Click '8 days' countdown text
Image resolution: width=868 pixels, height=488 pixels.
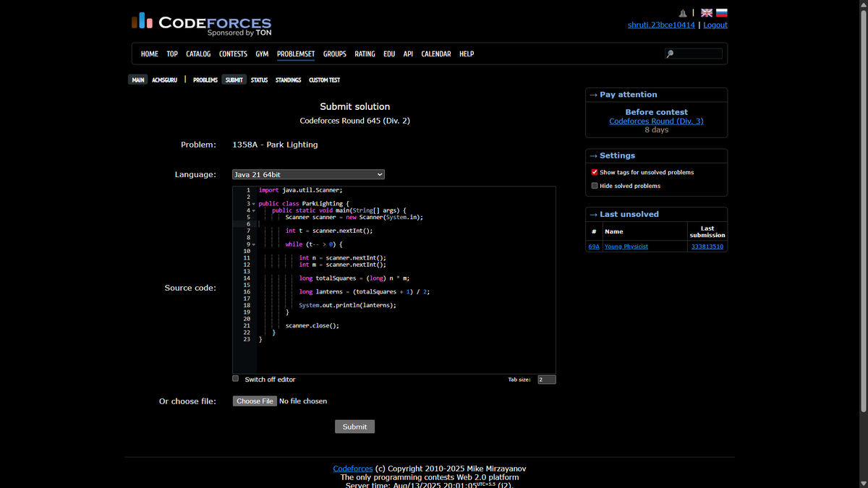point(656,130)
